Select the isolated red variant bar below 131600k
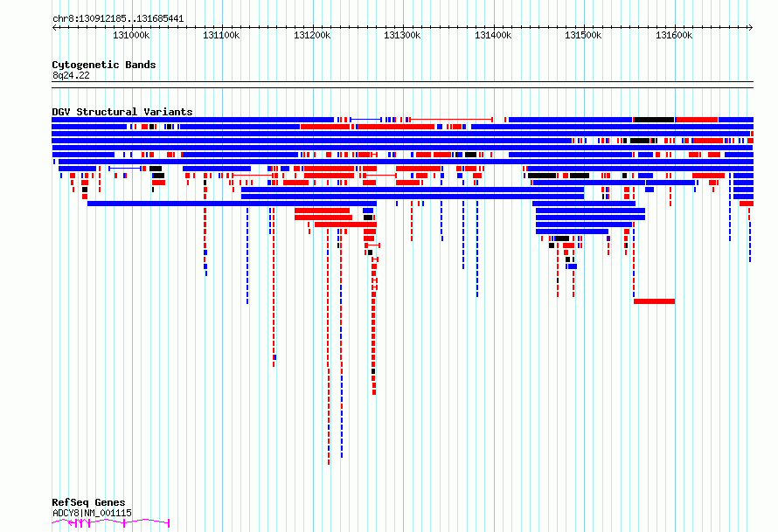This screenshot has width=778, height=532. (654, 301)
